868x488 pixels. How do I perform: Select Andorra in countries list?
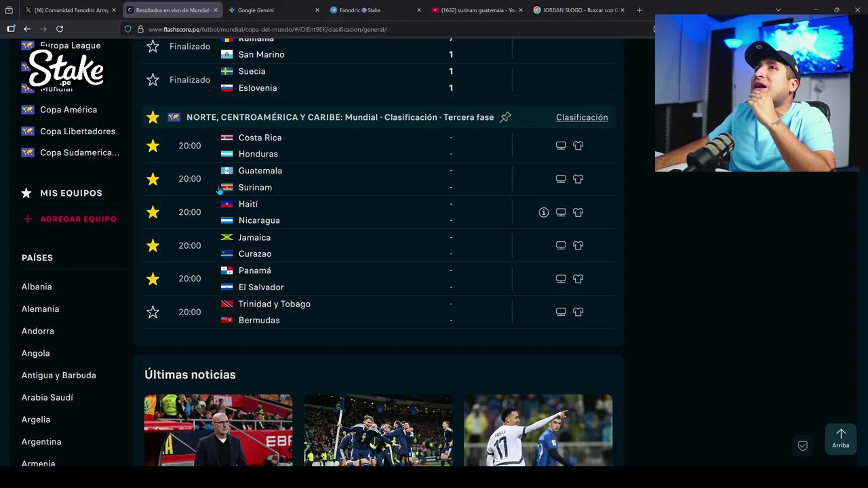pyautogui.click(x=38, y=331)
